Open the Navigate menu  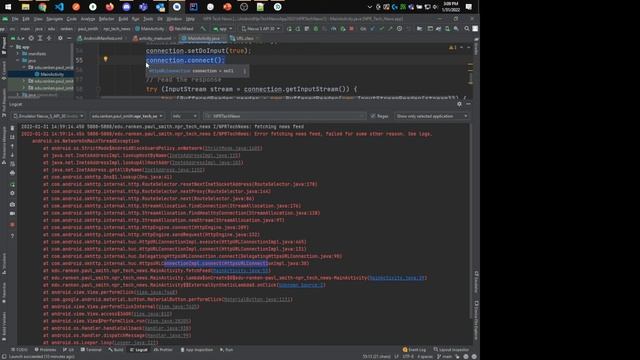(x=54, y=19)
